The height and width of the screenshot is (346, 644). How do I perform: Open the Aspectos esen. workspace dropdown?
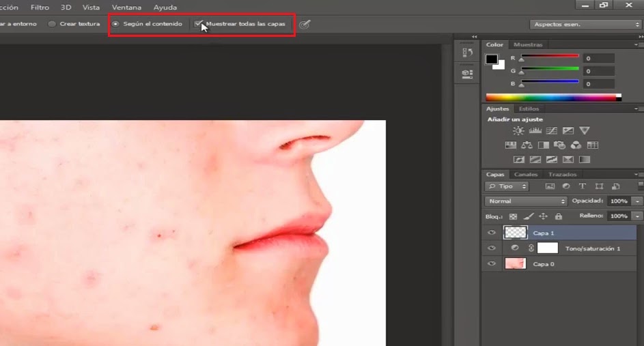[x=586, y=25]
